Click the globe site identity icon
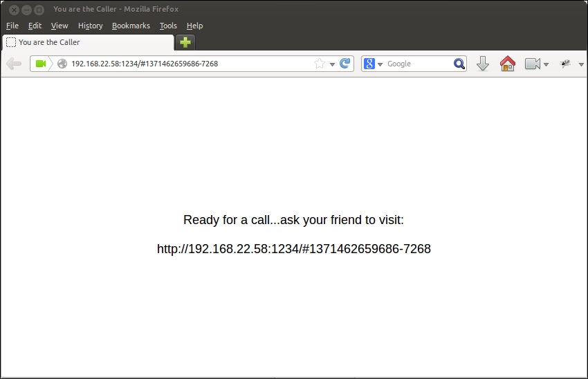 62,64
